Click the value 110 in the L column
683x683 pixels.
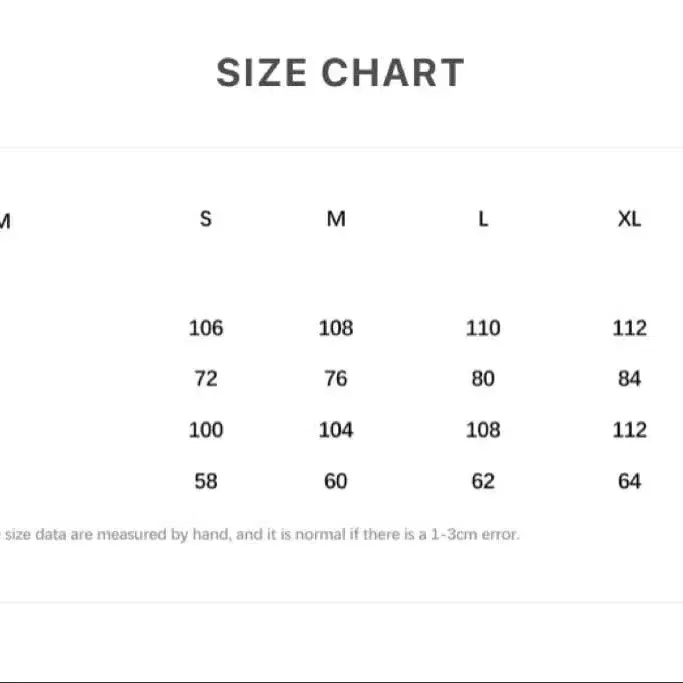(x=483, y=328)
